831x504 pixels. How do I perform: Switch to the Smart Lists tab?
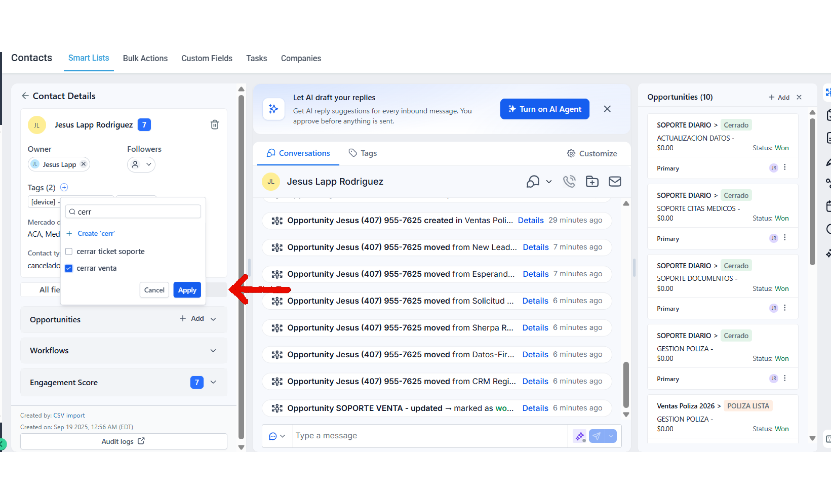coord(89,58)
